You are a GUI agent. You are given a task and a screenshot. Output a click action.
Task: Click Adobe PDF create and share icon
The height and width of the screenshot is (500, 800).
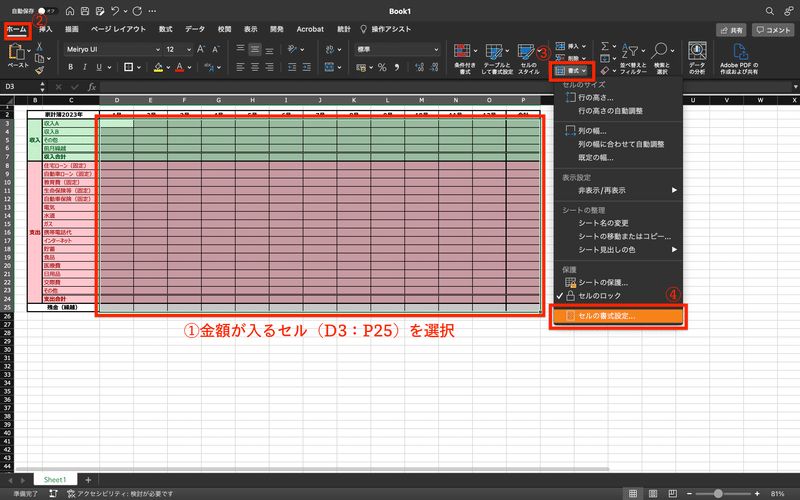[739, 58]
